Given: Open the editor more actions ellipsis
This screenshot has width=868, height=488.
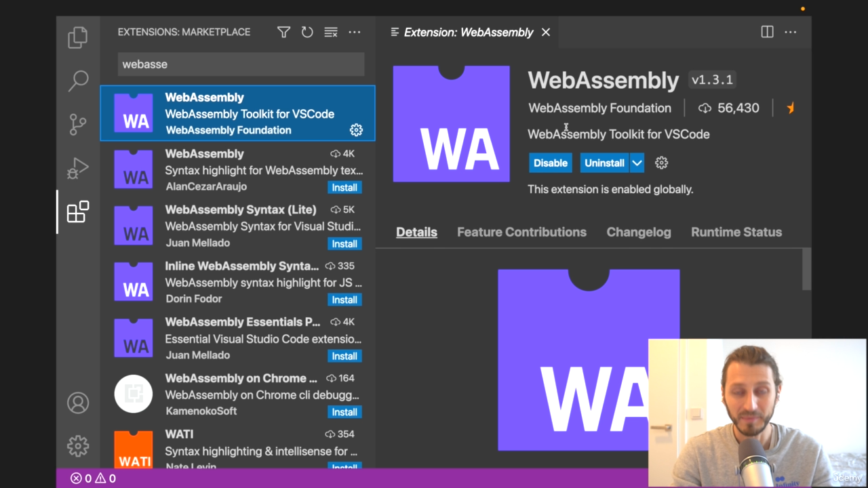Looking at the screenshot, I should point(791,32).
